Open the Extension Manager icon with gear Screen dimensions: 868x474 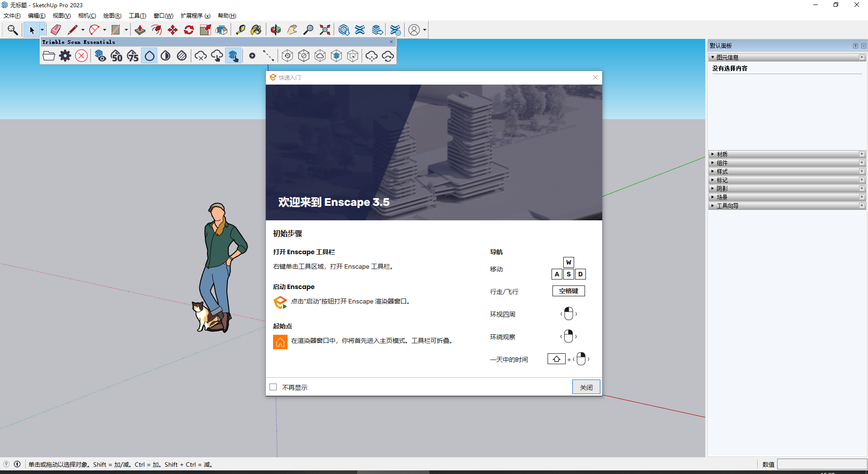[x=395, y=30]
